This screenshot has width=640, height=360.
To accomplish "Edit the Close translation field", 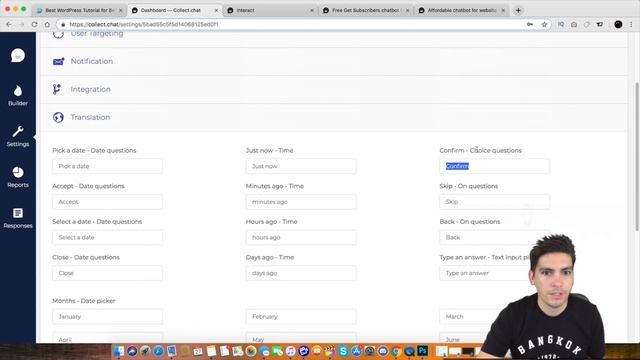I will pyautogui.click(x=107, y=273).
